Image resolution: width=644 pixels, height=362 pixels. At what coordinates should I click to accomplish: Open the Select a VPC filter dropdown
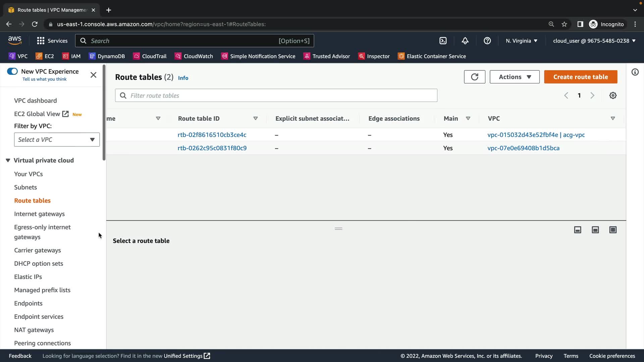(57, 139)
